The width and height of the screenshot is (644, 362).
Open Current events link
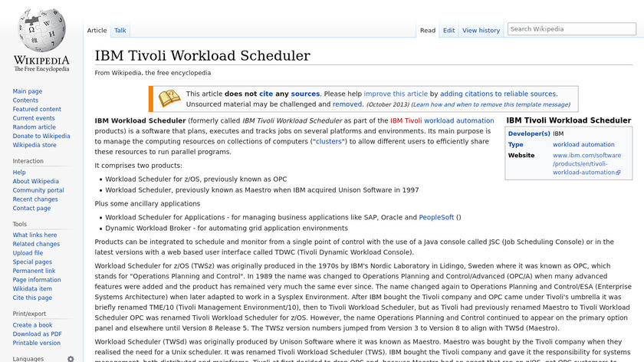point(33,118)
